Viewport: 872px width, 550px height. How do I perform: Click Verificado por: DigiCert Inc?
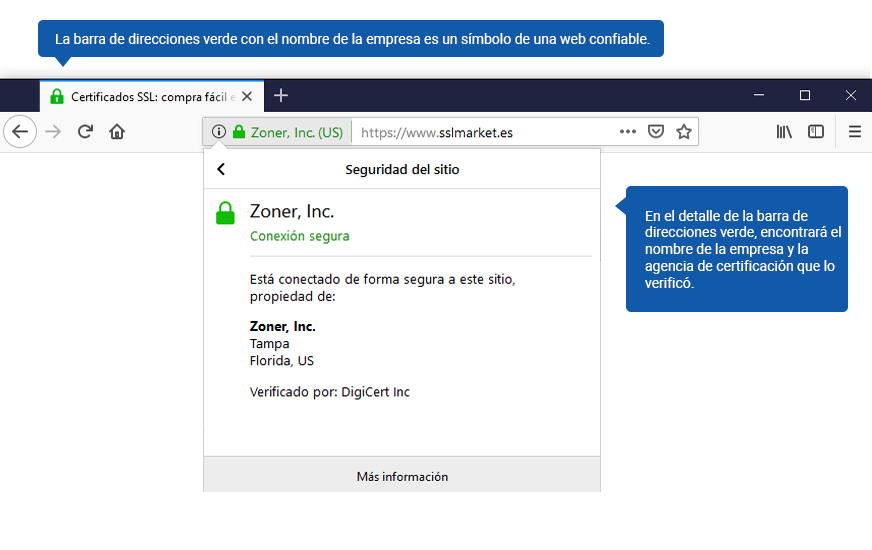(330, 392)
